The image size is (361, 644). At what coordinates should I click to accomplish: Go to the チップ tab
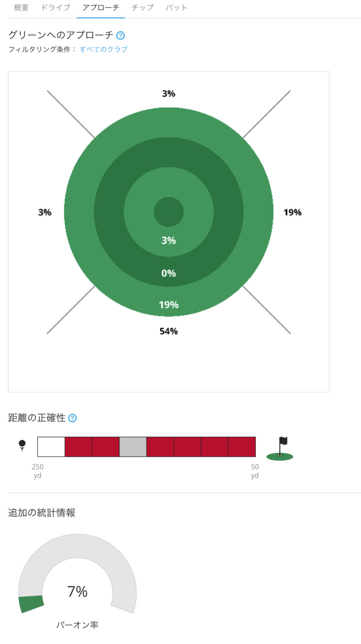(x=143, y=8)
